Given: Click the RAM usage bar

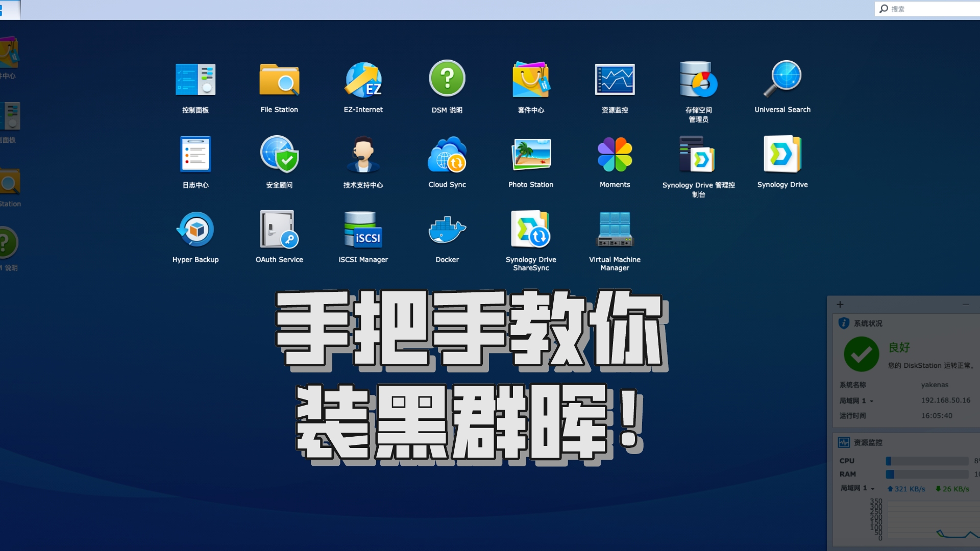Looking at the screenshot, I should click(x=927, y=474).
